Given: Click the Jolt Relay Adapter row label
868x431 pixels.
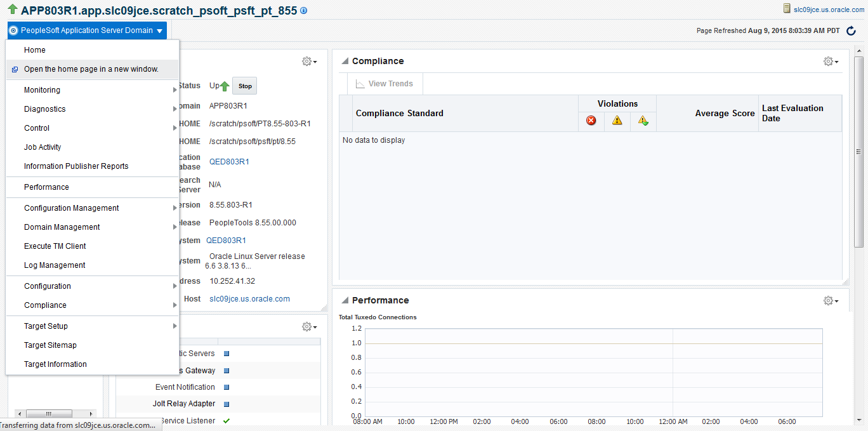Looking at the screenshot, I should 184,404.
